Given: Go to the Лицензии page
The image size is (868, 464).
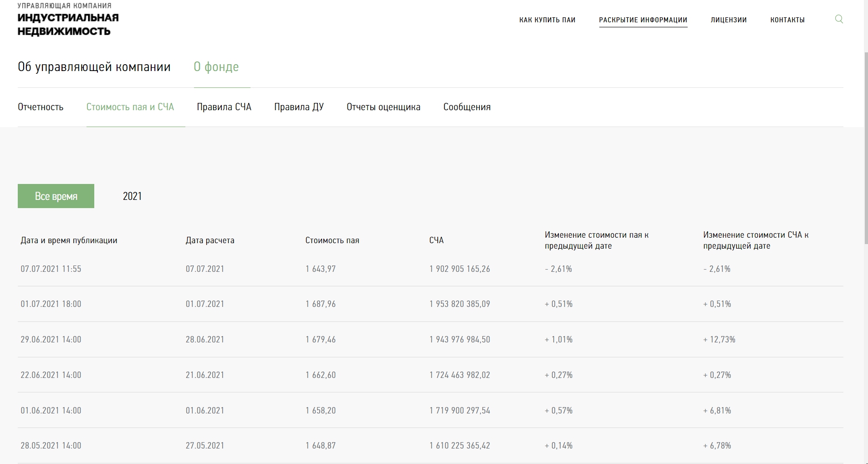Looking at the screenshot, I should tap(728, 20).
